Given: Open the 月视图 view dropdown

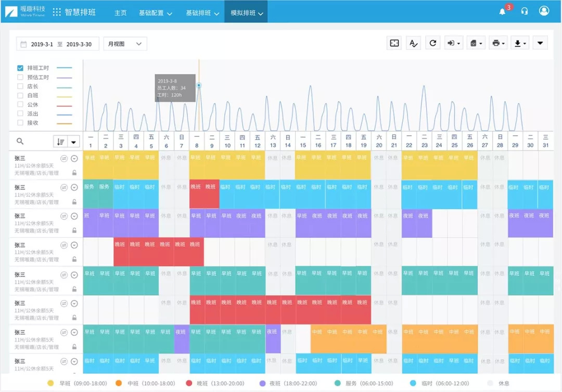Looking at the screenshot, I should (125, 44).
